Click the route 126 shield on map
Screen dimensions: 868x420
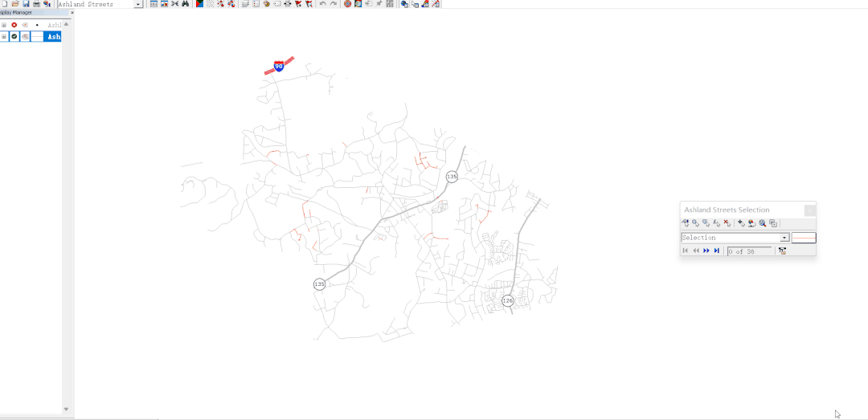(508, 300)
